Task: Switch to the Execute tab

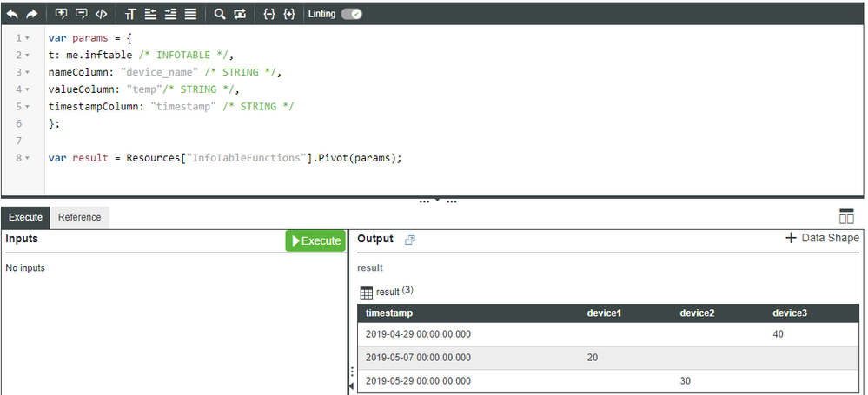Action: [25, 217]
